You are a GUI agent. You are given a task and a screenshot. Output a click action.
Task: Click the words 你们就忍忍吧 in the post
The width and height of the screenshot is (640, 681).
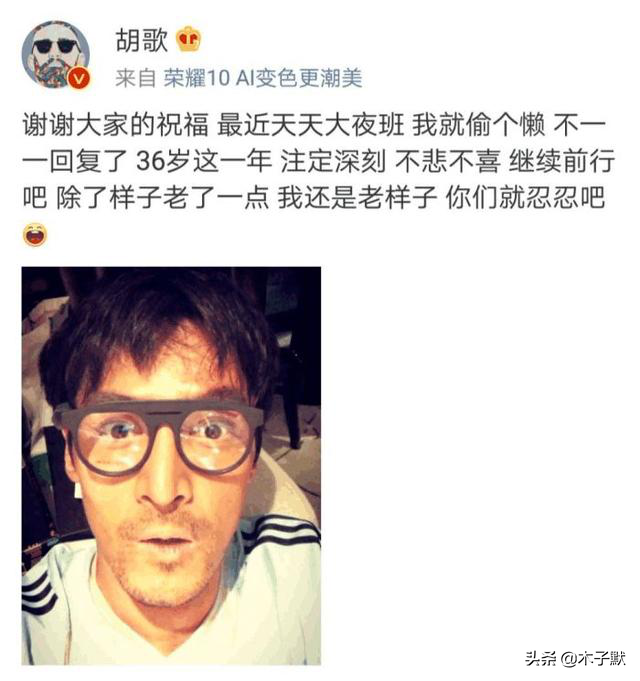coord(525,198)
